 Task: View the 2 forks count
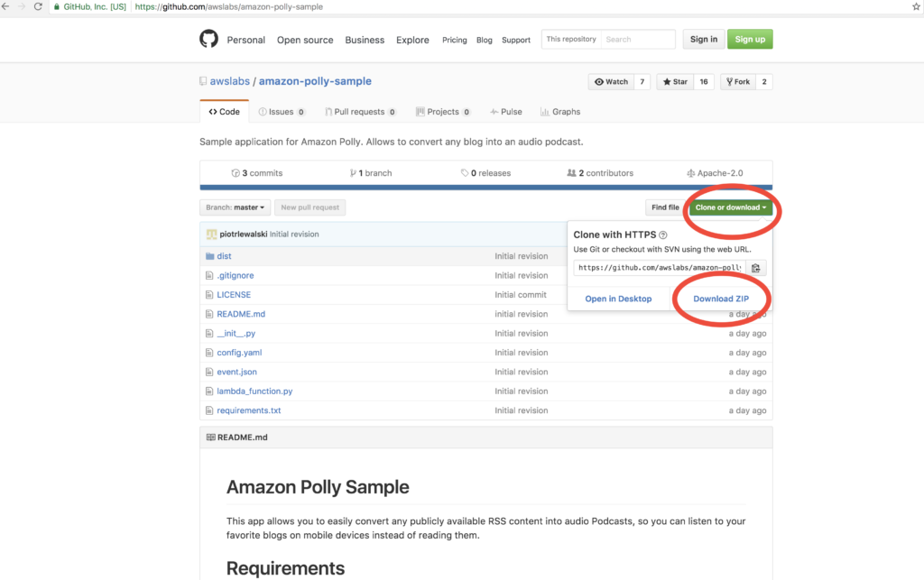tap(764, 82)
